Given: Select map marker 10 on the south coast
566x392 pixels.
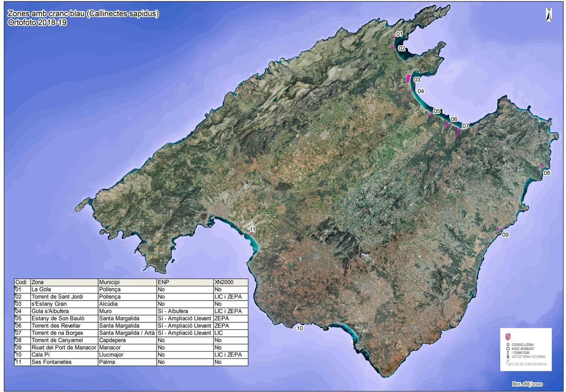Looking at the screenshot, I should pos(300,328).
